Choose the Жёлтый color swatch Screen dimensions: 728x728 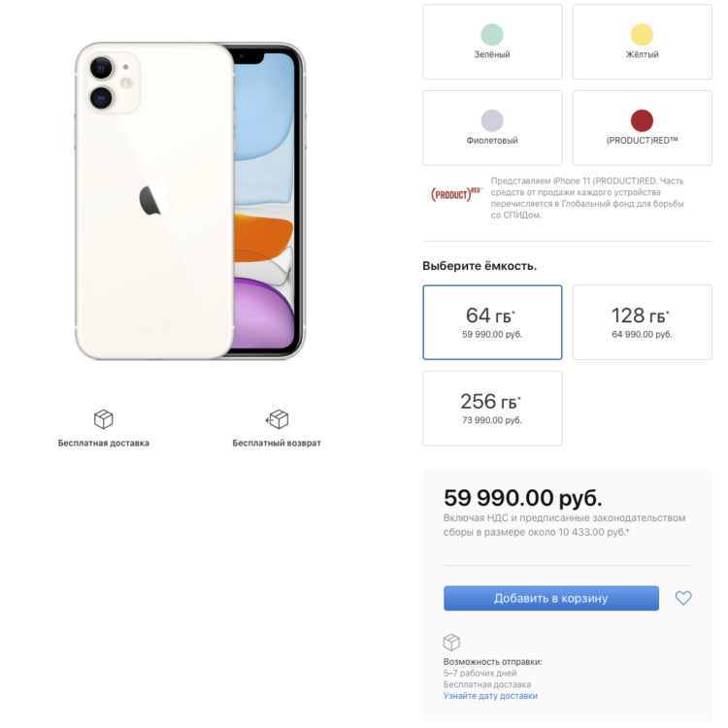pos(642,42)
